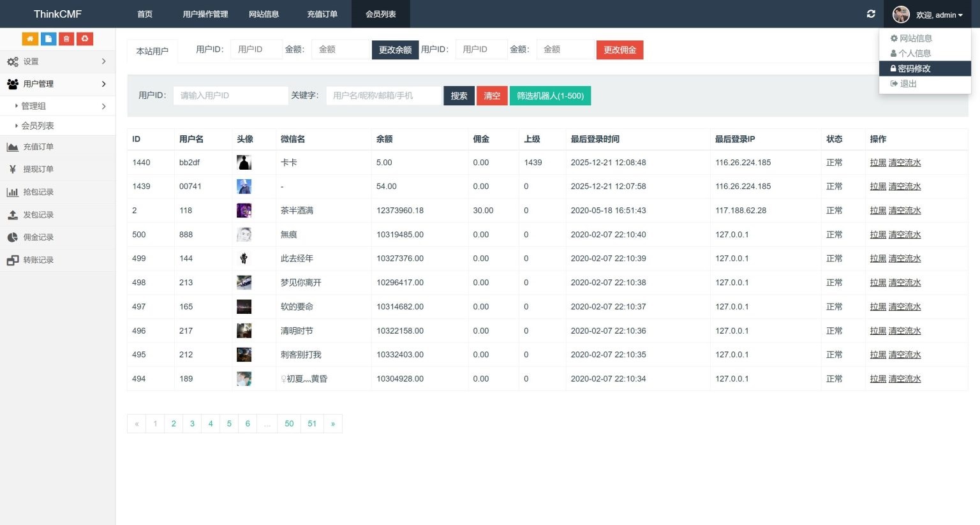The height and width of the screenshot is (525, 980).
Task: Click 清空流水 for user 00741
Action: [905, 186]
